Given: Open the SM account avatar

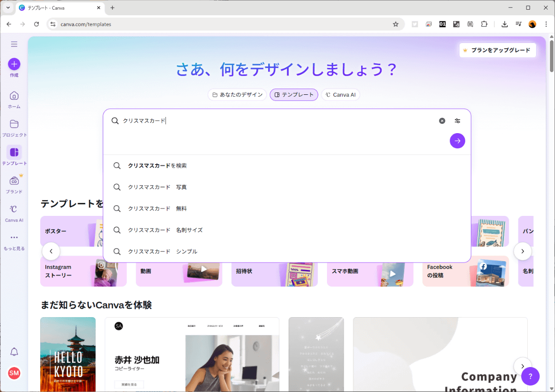Looking at the screenshot, I should (x=14, y=373).
